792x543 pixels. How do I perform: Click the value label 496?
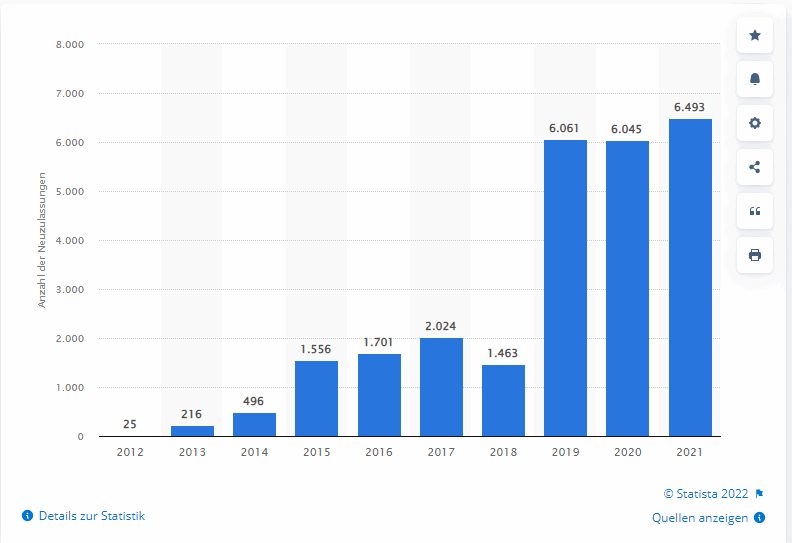coord(254,401)
